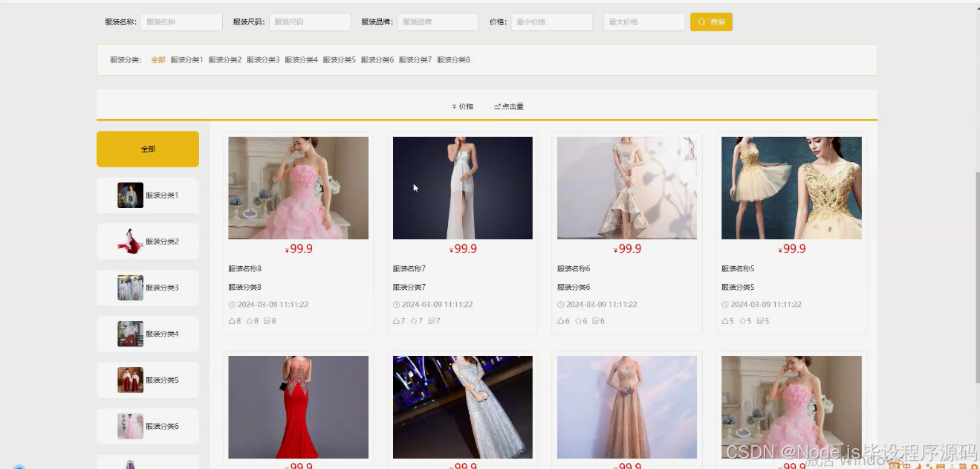Open sidebar category 服装分类4
Image resolution: width=980 pixels, height=469 pixels.
click(x=148, y=334)
